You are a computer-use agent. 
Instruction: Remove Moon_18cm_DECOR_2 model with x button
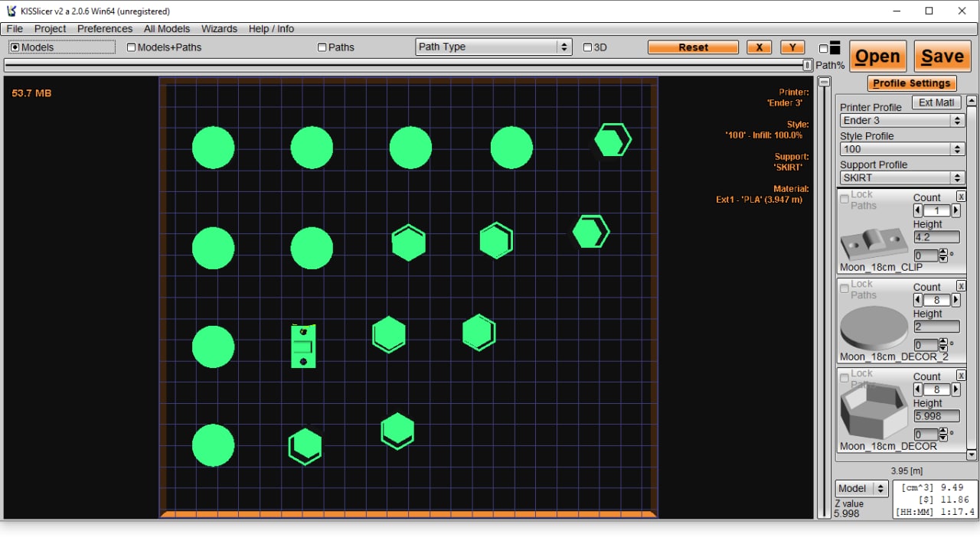(x=962, y=286)
